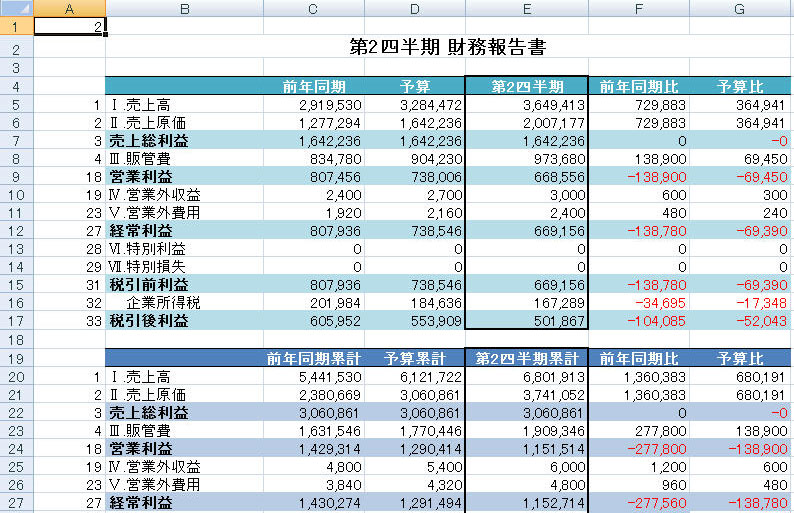794x513 pixels.
Task: Click red value -52,043
Action: (762, 321)
